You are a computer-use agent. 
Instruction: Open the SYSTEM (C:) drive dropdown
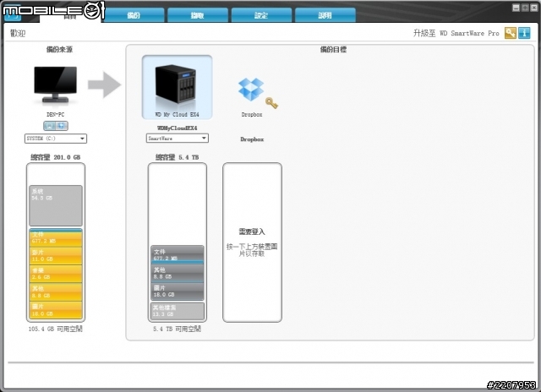tap(56, 139)
